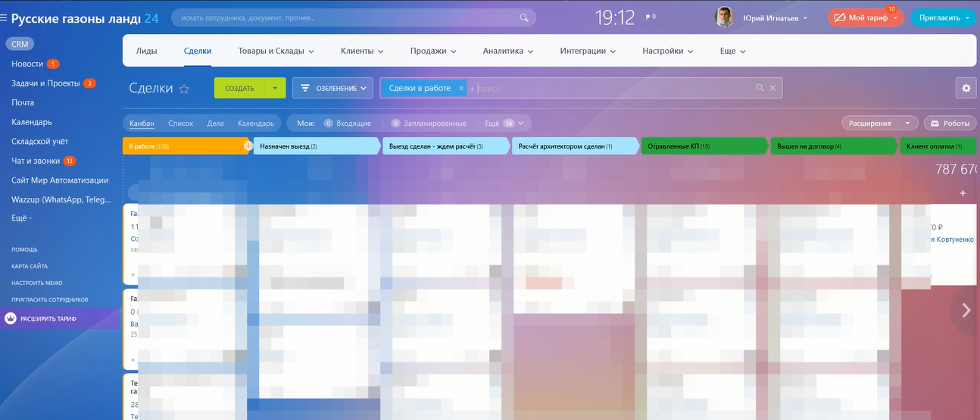This screenshot has width=980, height=420.
Task: Click the Настроить меню link
Action: point(36,283)
